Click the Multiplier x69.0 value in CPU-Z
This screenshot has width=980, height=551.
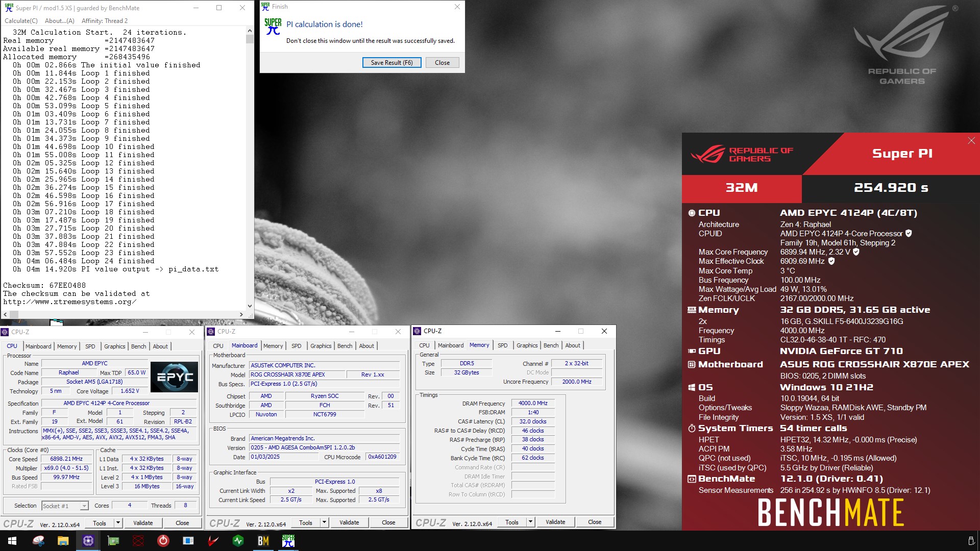(x=66, y=468)
